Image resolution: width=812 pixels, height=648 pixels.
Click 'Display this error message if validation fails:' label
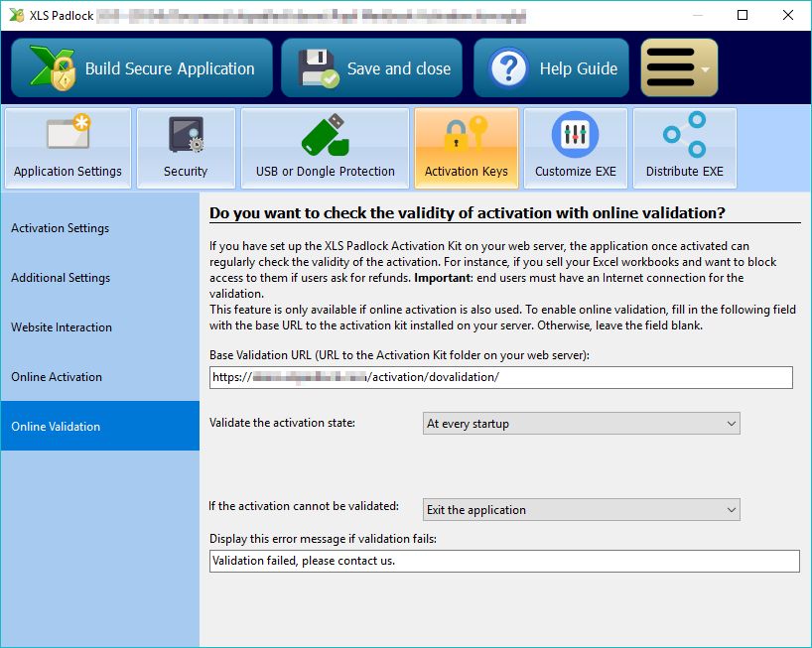pos(324,539)
